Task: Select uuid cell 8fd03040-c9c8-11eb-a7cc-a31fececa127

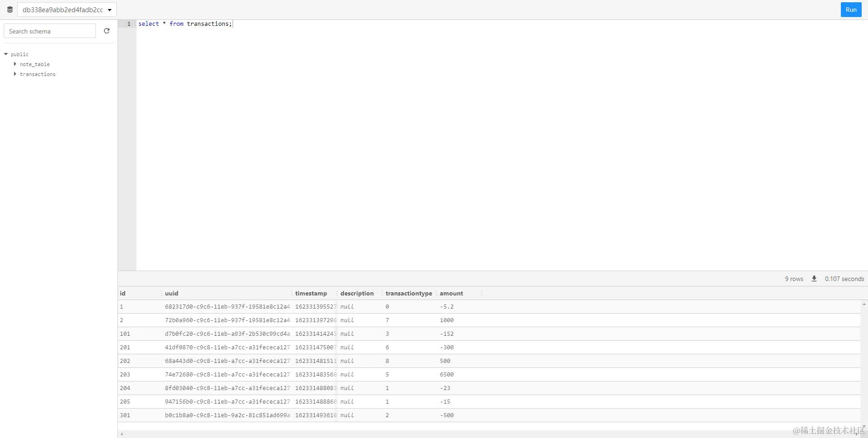Action: tap(227, 388)
